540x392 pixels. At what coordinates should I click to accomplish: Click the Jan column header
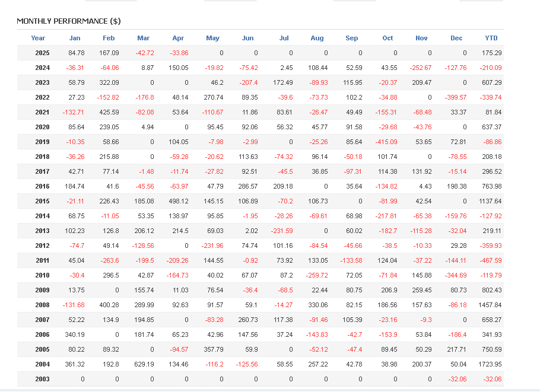coord(75,38)
